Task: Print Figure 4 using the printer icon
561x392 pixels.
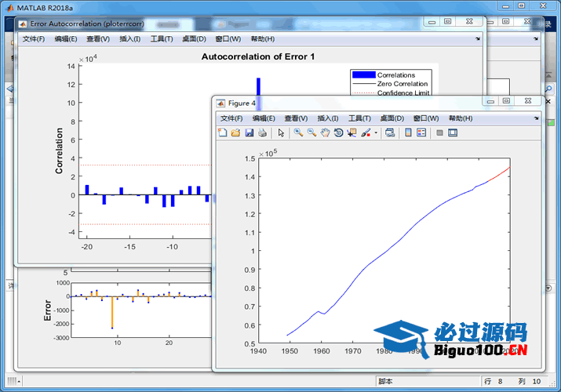Action: 262,133
